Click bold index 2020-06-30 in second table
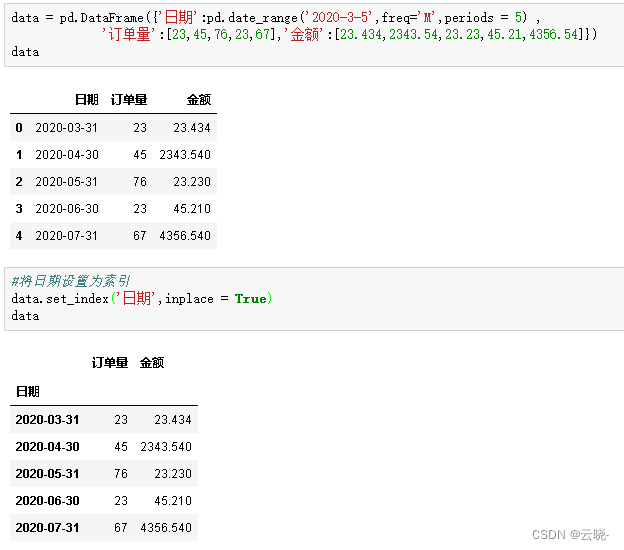This screenshot has width=624, height=550. [x=47, y=501]
